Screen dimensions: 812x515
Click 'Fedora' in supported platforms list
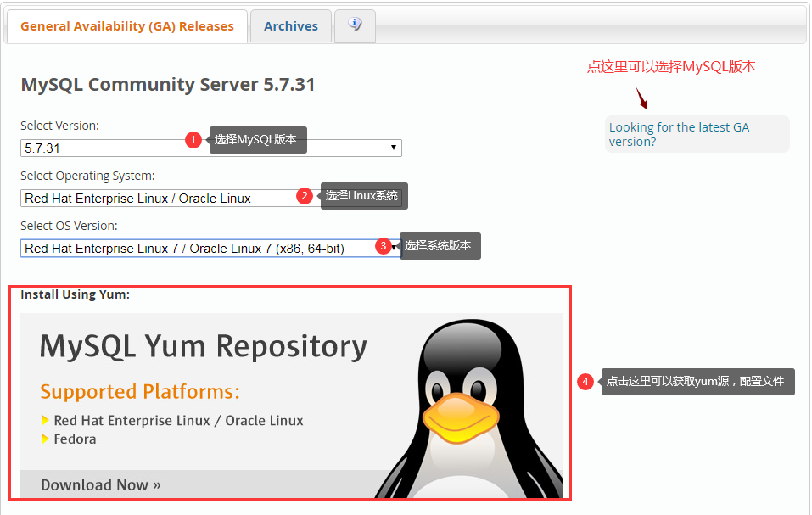coord(75,439)
